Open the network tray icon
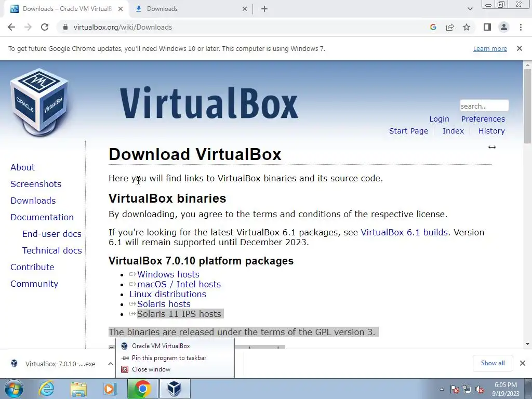 coord(467,389)
